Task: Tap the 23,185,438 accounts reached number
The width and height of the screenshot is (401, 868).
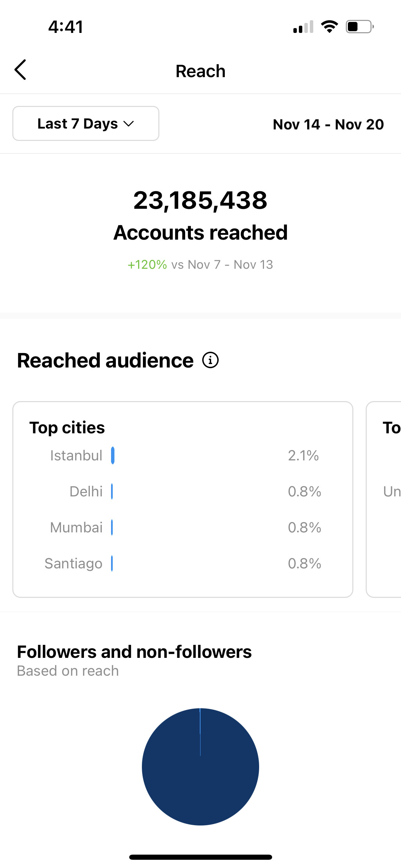Action: coord(200,200)
